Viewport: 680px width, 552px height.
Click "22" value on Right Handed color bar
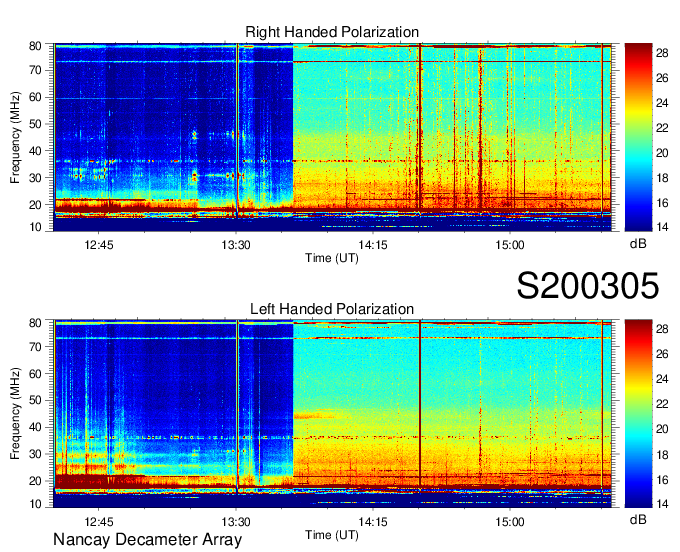[x=662, y=128]
